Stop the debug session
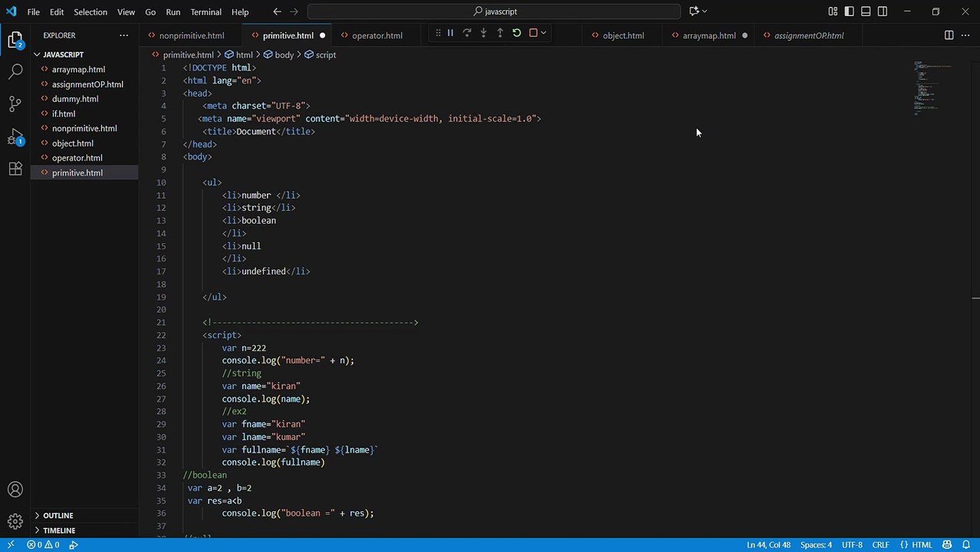 (x=533, y=33)
